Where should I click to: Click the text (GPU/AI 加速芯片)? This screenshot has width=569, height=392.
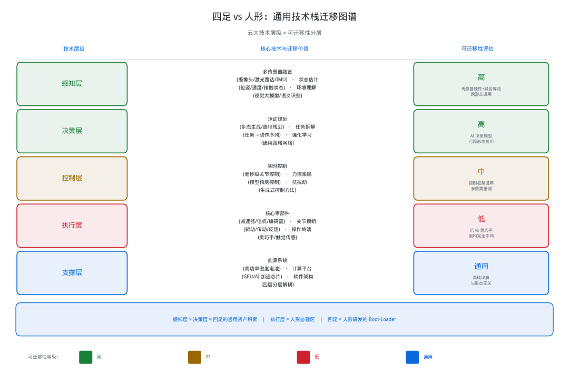point(262,277)
